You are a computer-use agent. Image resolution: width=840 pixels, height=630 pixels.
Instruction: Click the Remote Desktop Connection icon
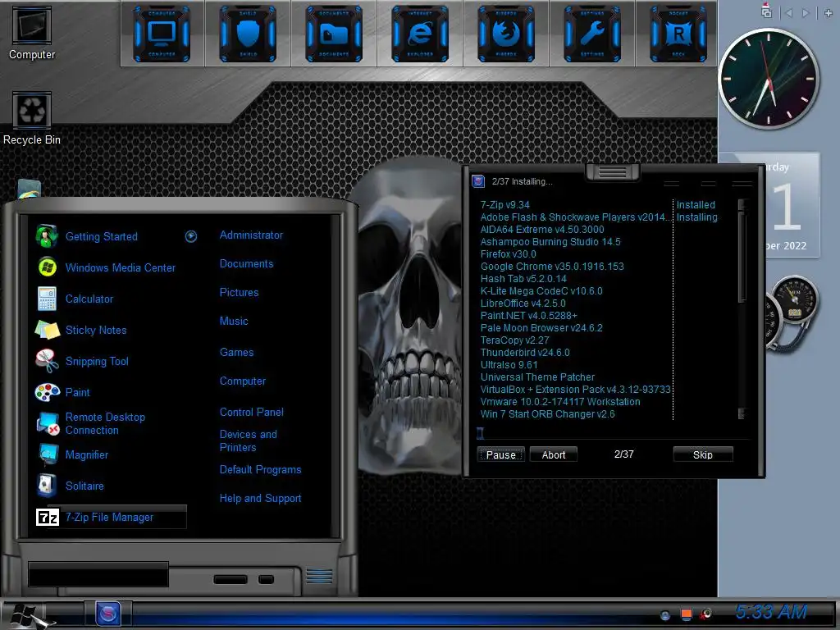click(x=48, y=423)
